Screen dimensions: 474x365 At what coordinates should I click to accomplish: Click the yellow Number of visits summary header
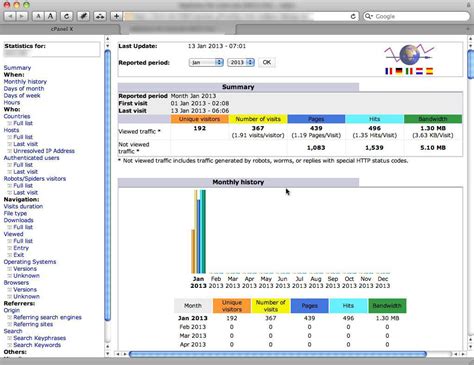pyautogui.click(x=258, y=119)
